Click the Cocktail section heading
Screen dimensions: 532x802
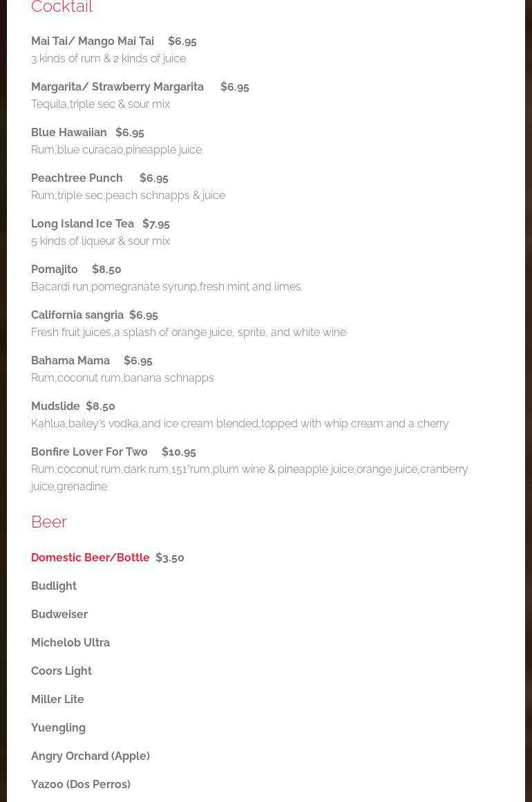click(61, 8)
